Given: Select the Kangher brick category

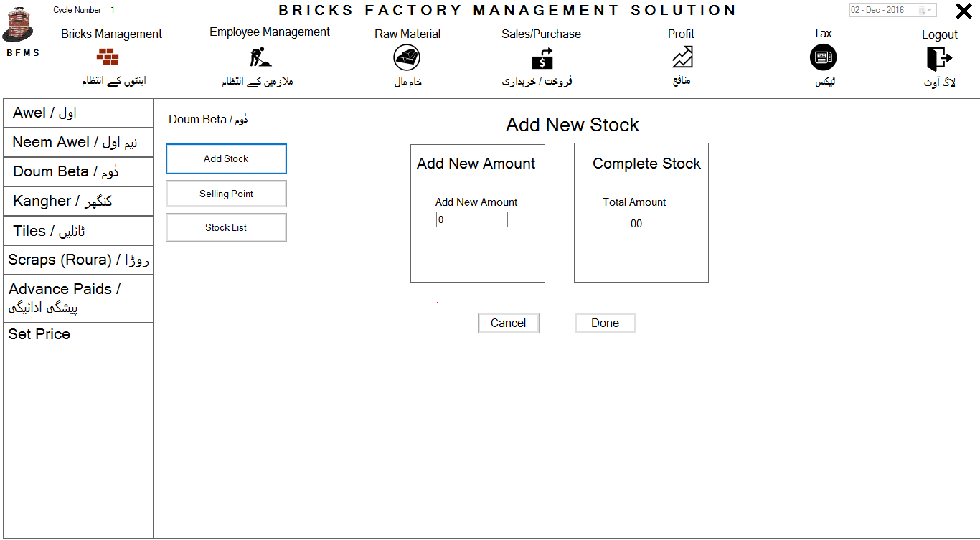Looking at the screenshot, I should [x=78, y=202].
